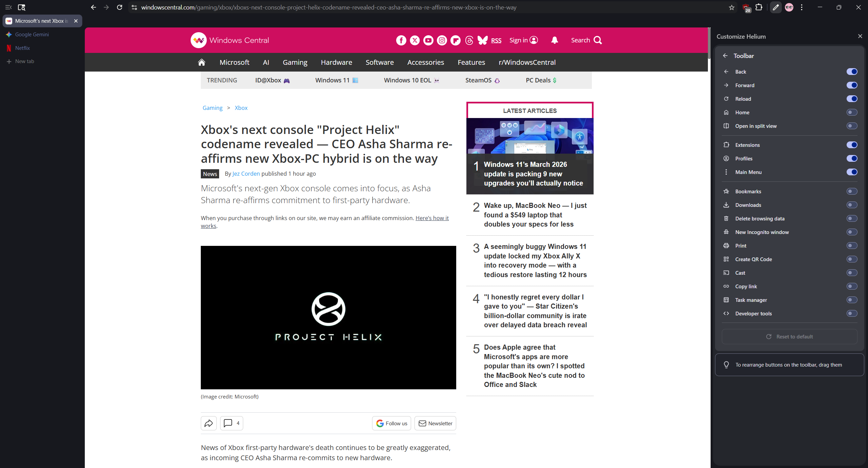Enable the Home toggle in Customize Helium
Screen dimensions: 868x468
[852, 112]
